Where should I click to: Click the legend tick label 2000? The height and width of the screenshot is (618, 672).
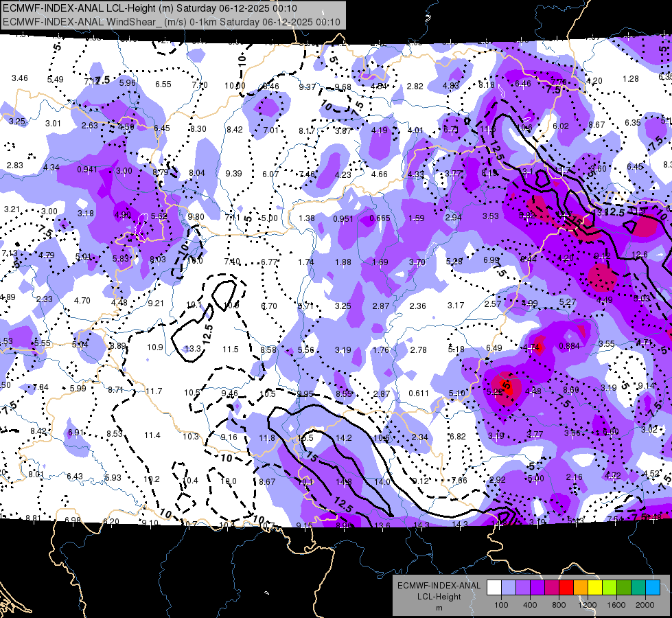click(x=645, y=605)
